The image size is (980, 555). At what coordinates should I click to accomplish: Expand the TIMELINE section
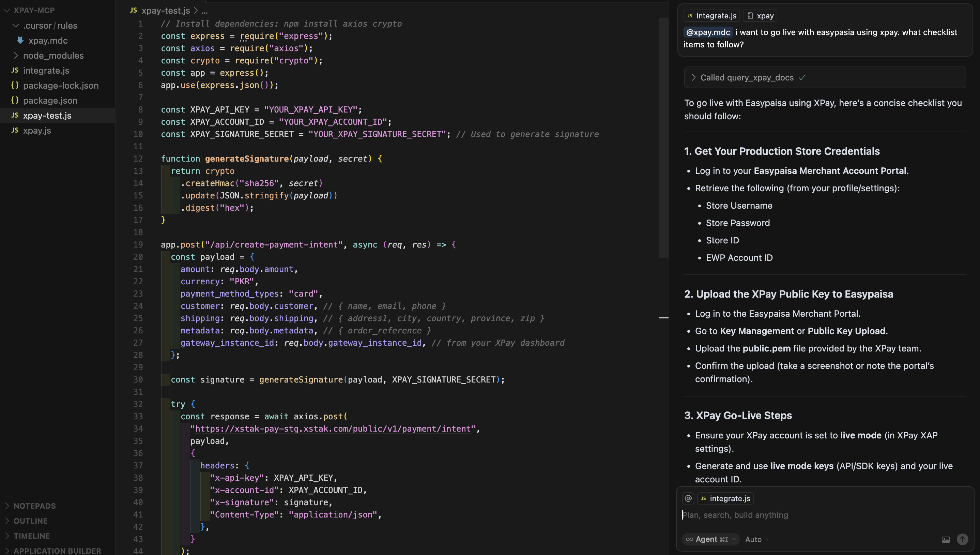pyautogui.click(x=32, y=536)
